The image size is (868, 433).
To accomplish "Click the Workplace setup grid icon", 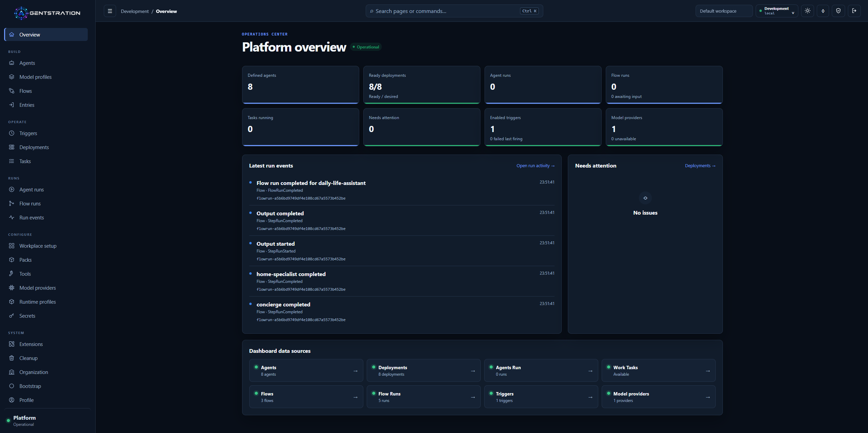I will (12, 246).
